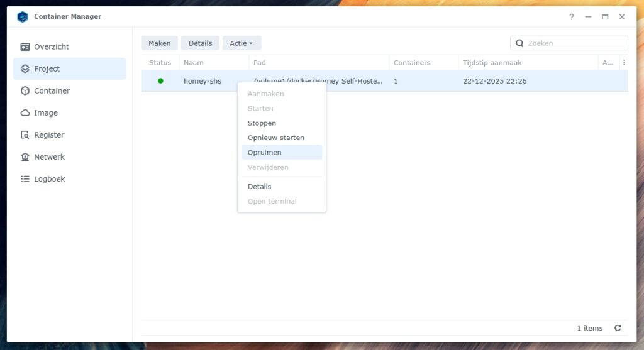The image size is (644, 350).
Task: Choose Opruimen in the context menu
Action: [x=264, y=152]
